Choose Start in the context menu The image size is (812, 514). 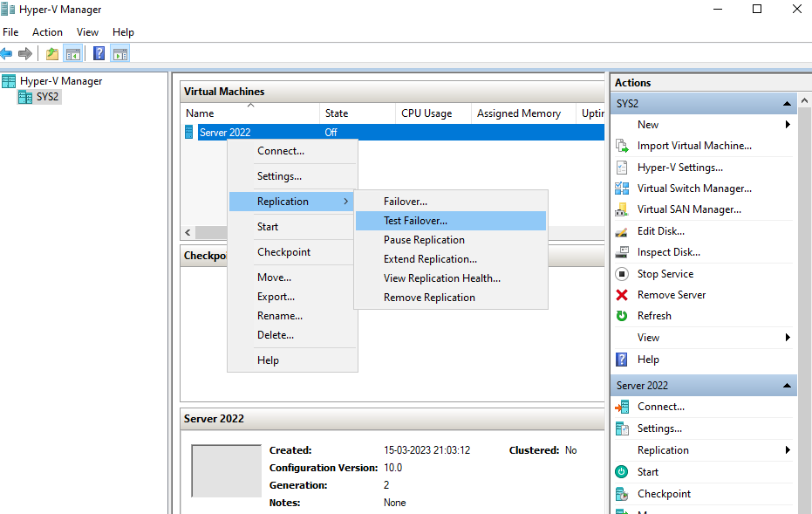click(292, 227)
